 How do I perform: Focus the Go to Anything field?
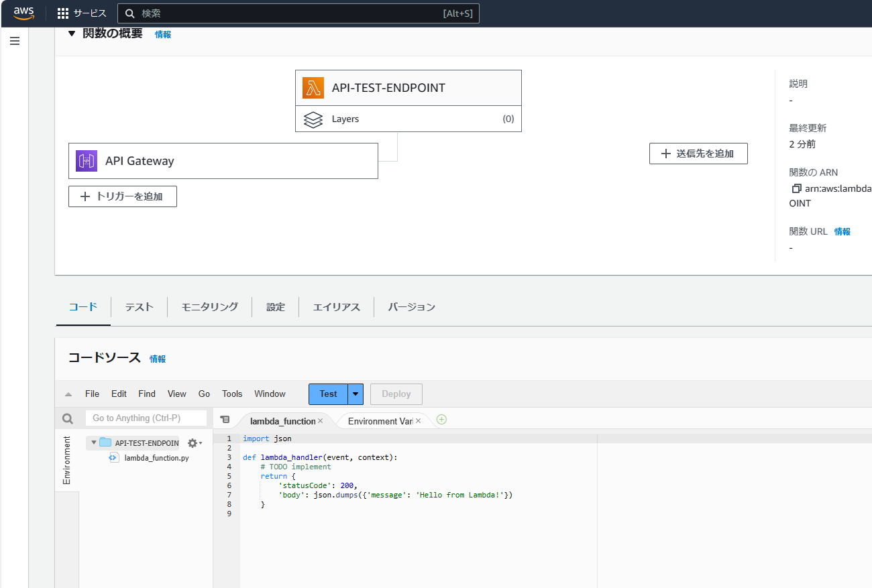[x=146, y=418]
